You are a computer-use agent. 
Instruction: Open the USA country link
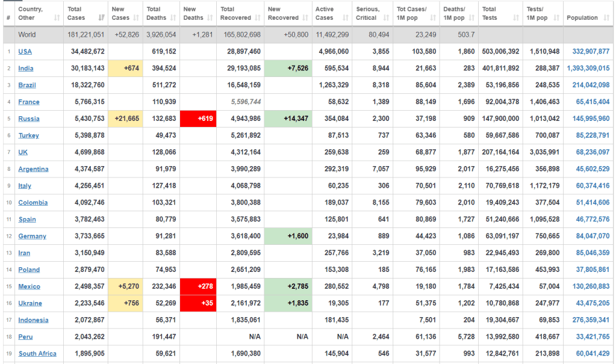click(x=25, y=52)
